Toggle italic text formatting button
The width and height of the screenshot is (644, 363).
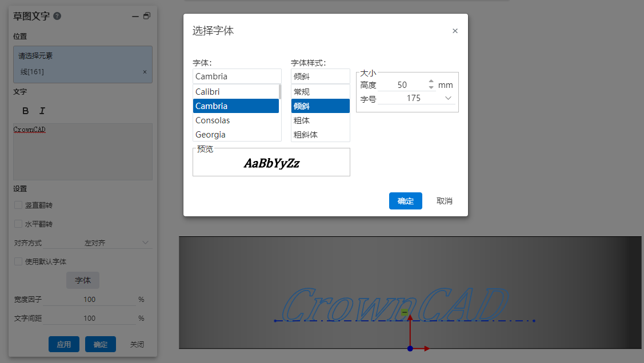pos(42,111)
